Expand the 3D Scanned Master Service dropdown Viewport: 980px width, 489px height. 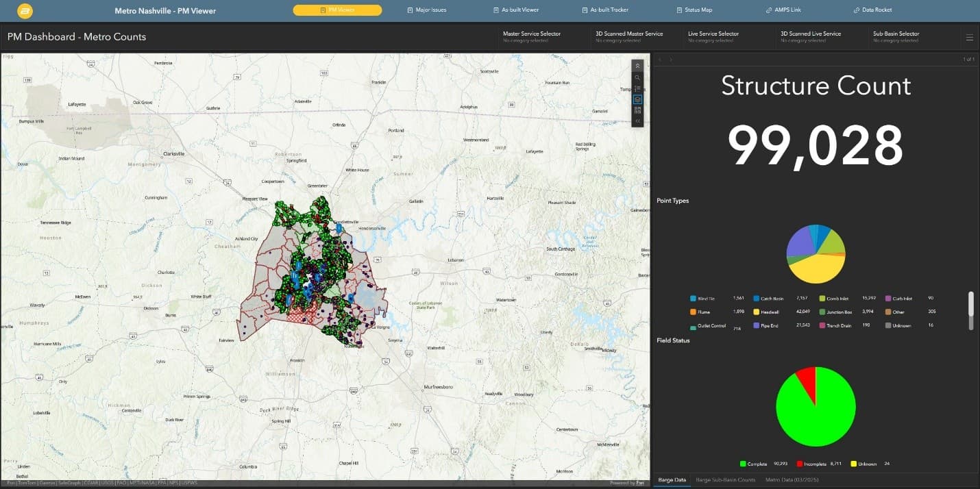635,37
